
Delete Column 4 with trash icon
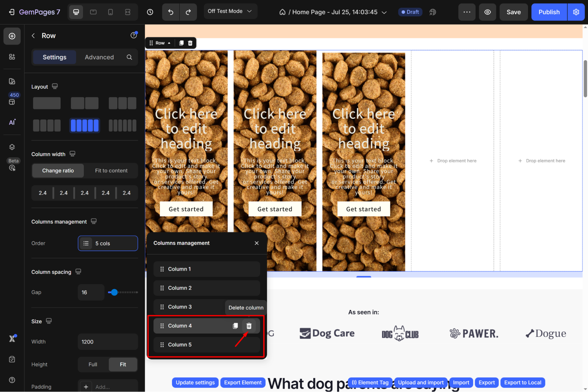249,326
